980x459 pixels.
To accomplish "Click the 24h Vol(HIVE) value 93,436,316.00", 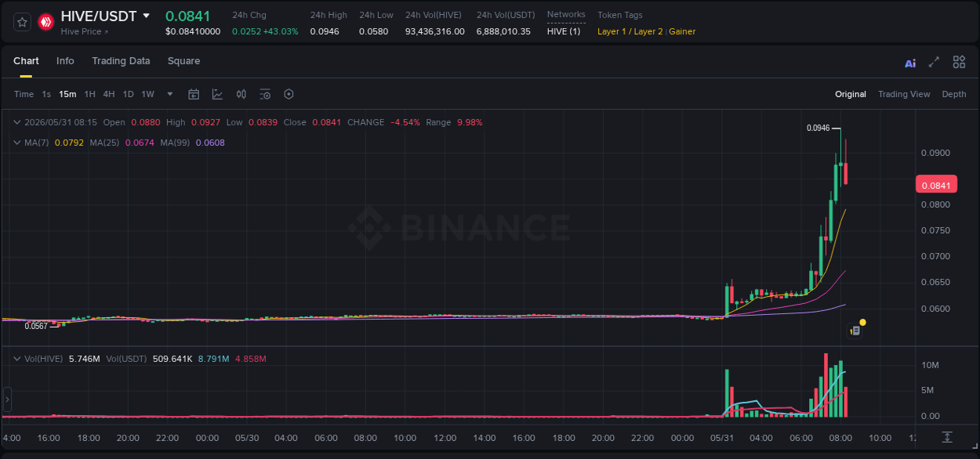I will 435,31.
